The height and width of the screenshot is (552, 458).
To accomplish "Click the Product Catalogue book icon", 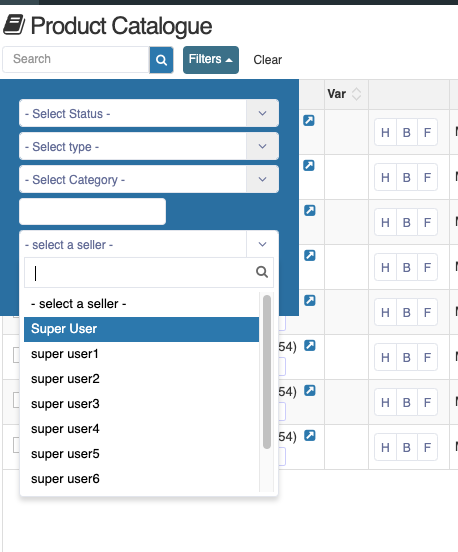I will click(x=14, y=25).
